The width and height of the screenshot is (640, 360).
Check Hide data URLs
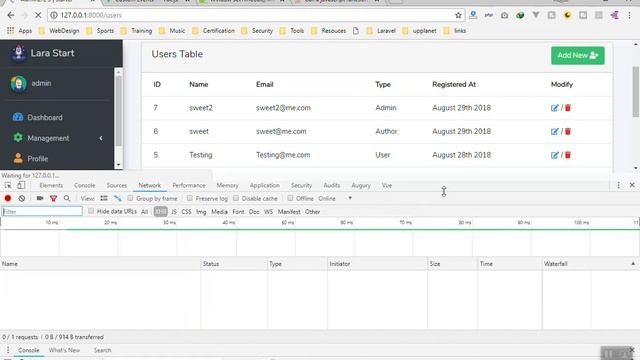pos(91,211)
